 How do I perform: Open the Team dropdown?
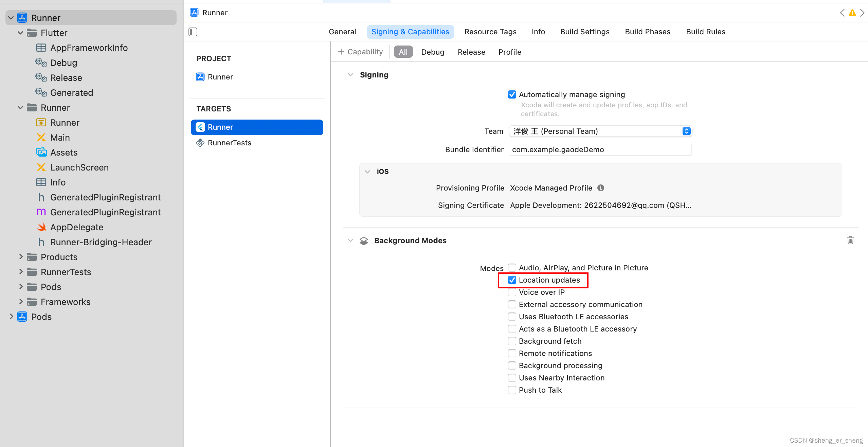click(x=600, y=131)
